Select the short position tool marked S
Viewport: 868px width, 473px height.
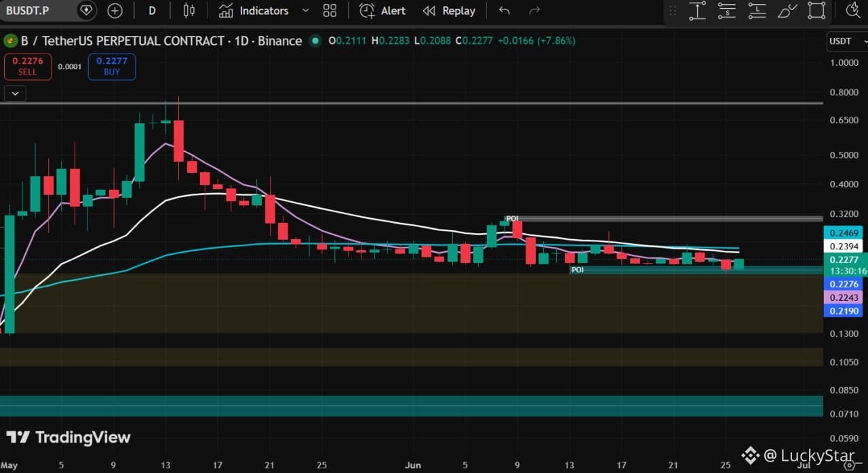coord(727,10)
